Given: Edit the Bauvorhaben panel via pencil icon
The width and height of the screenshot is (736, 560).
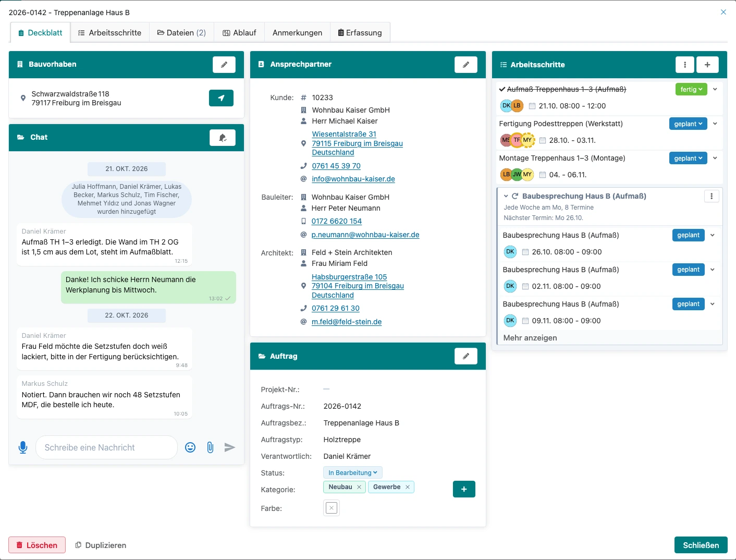Looking at the screenshot, I should click(x=224, y=65).
